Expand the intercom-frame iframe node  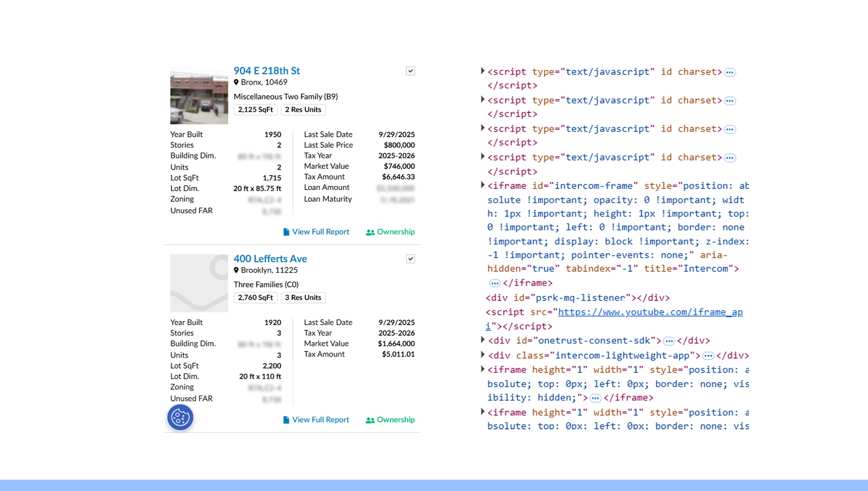[x=483, y=185]
